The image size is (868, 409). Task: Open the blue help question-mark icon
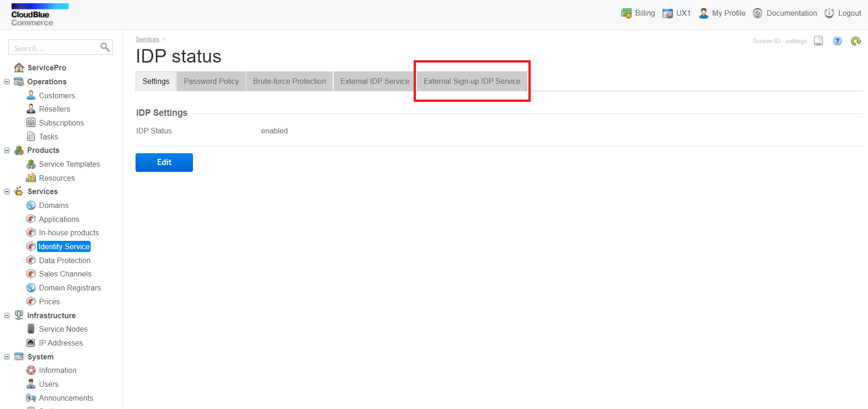point(837,41)
